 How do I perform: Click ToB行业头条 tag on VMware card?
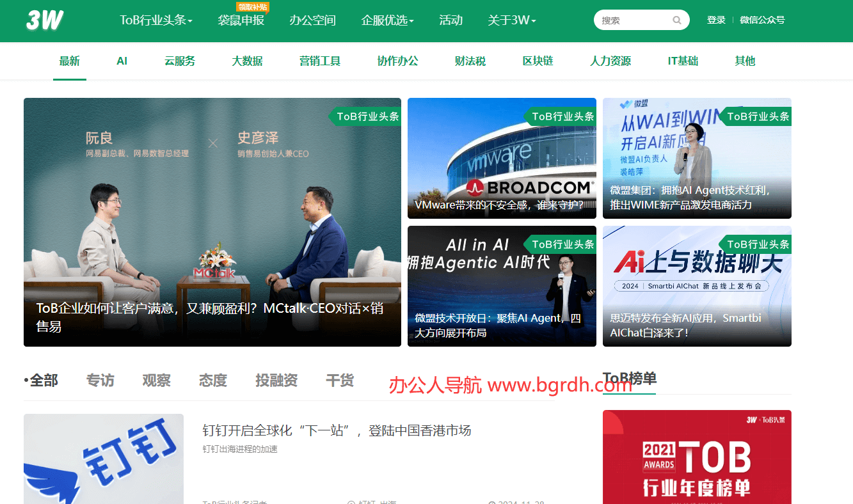coord(562,116)
